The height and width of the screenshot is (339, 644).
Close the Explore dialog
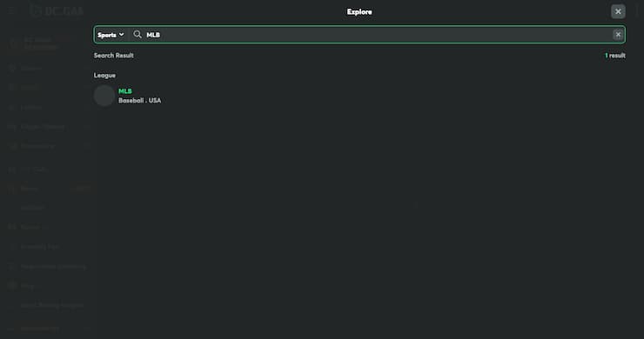pos(618,11)
